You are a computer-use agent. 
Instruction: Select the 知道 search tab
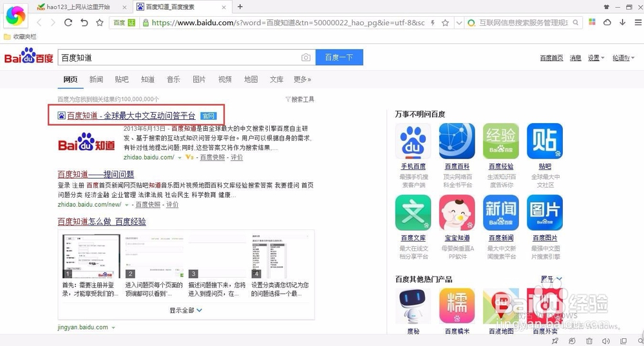(x=147, y=79)
